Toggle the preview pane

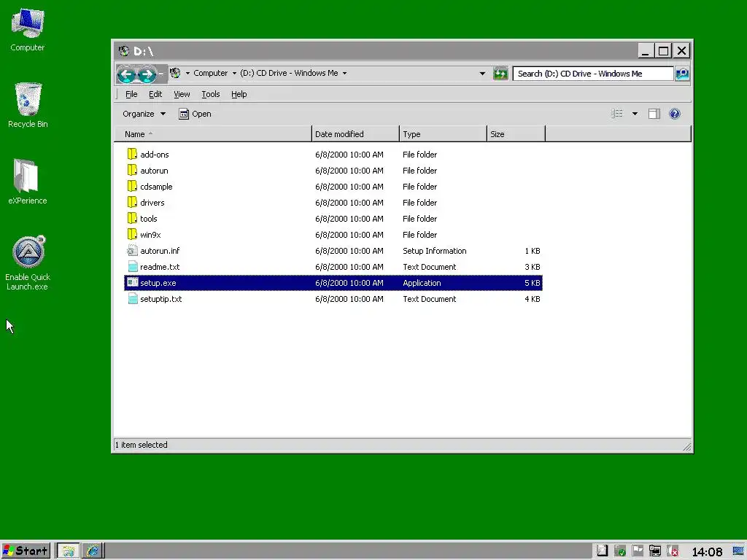click(654, 113)
